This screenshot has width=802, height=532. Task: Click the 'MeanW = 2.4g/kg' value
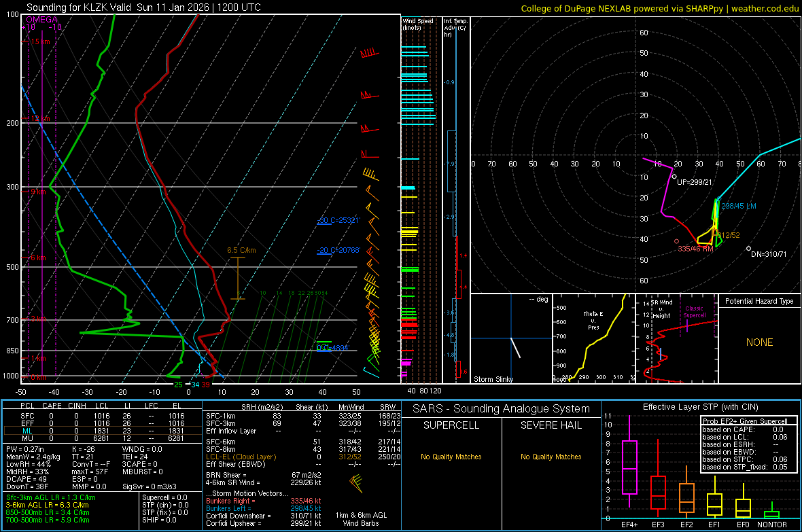[x=33, y=457]
